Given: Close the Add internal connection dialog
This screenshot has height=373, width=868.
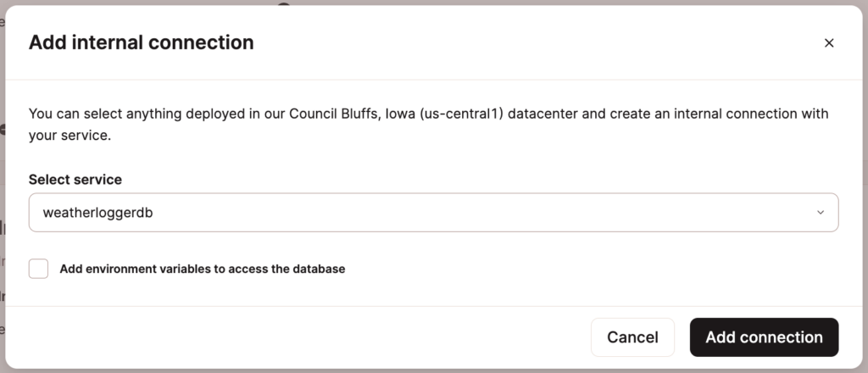Looking at the screenshot, I should point(829,43).
